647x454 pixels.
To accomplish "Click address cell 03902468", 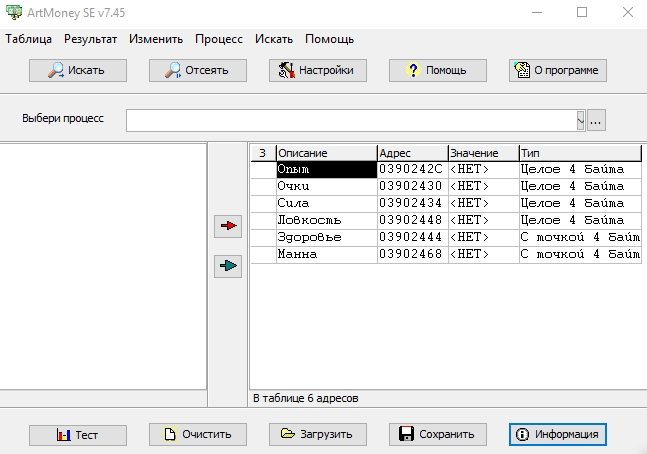I will pos(413,254).
